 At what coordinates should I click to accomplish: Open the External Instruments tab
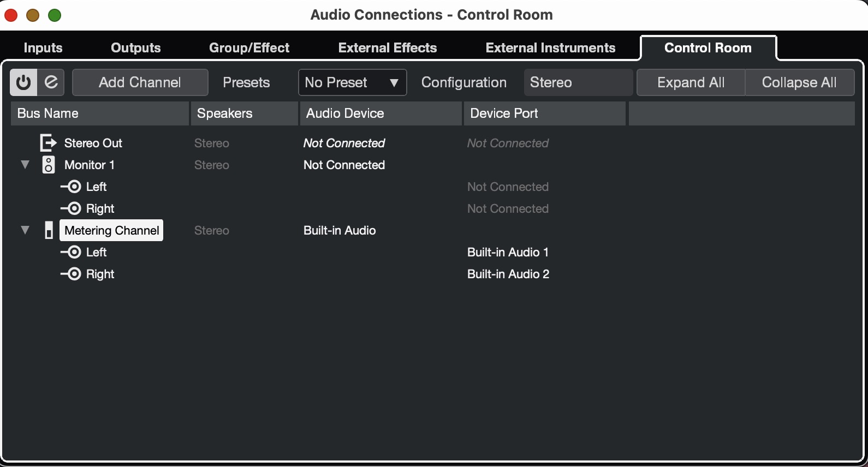click(550, 48)
